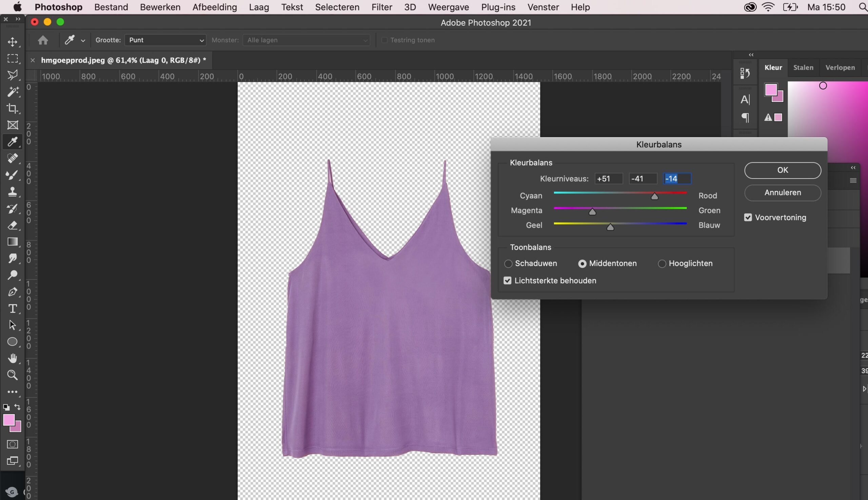Open the Grootte dropdown
This screenshot has width=868, height=500.
[165, 40]
